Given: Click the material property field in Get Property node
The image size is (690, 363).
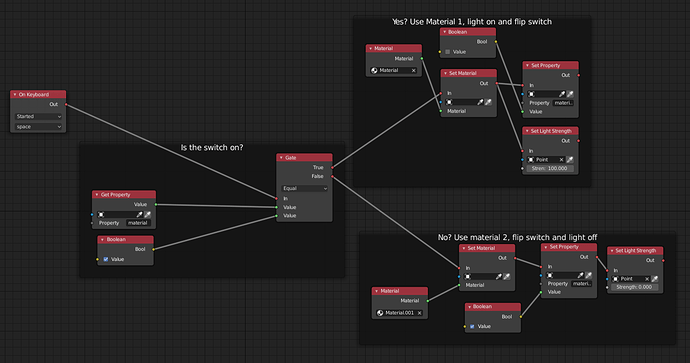Looking at the screenshot, I should [138, 223].
